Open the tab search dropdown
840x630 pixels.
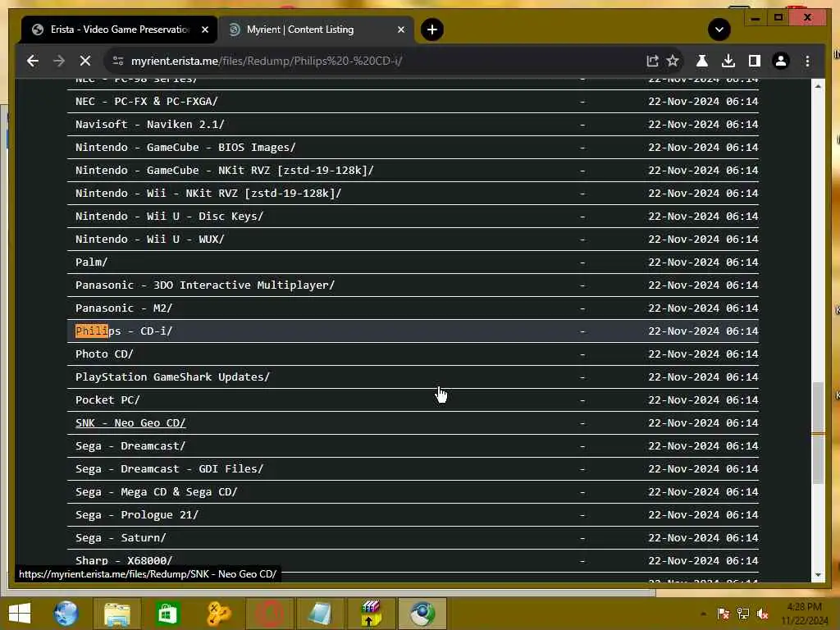(719, 30)
